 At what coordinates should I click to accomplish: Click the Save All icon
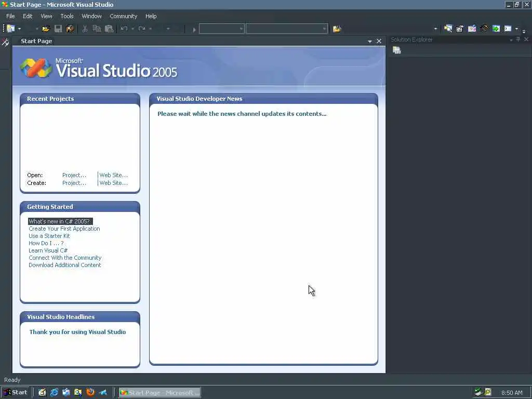coord(70,29)
